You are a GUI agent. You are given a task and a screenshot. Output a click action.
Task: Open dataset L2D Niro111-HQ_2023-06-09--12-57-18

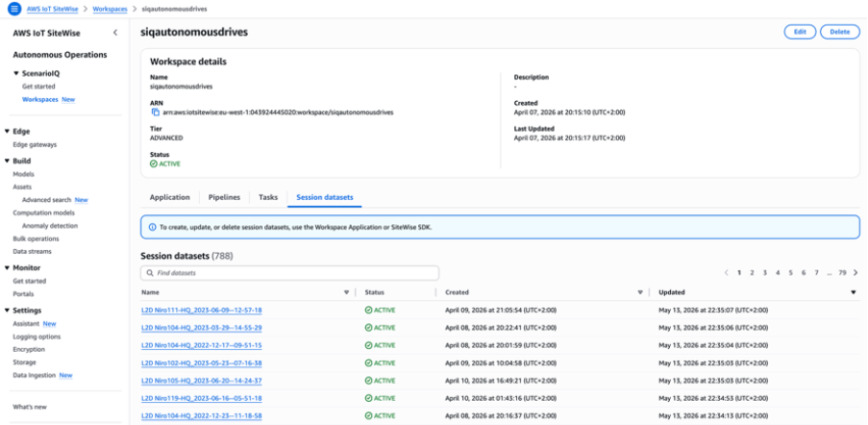click(202, 310)
